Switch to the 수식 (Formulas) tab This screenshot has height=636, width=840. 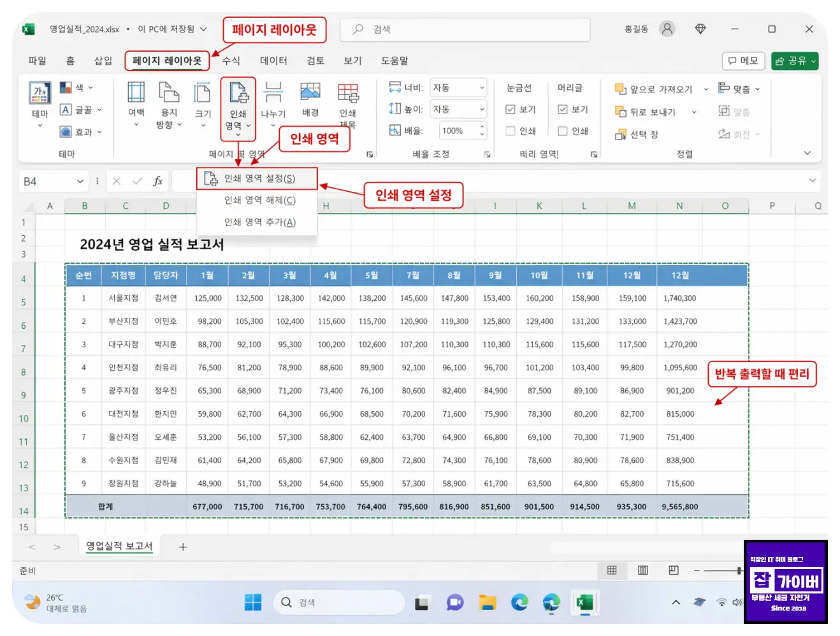[231, 61]
